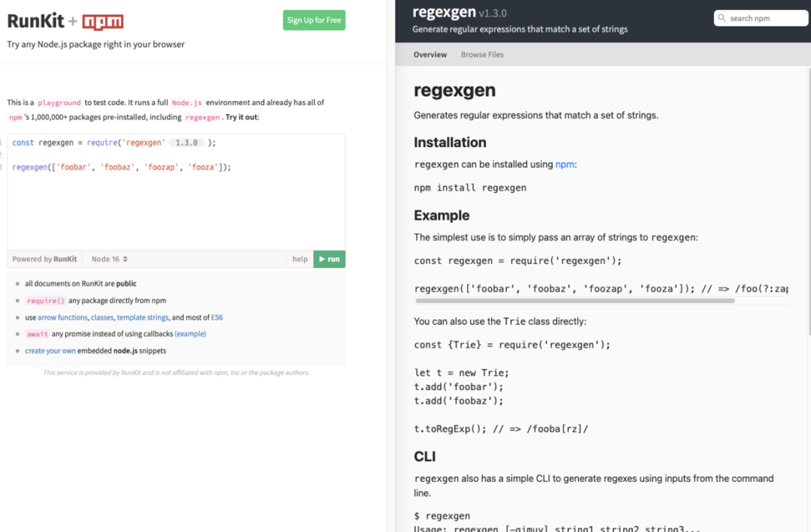Open the ES6 link

[217, 317]
